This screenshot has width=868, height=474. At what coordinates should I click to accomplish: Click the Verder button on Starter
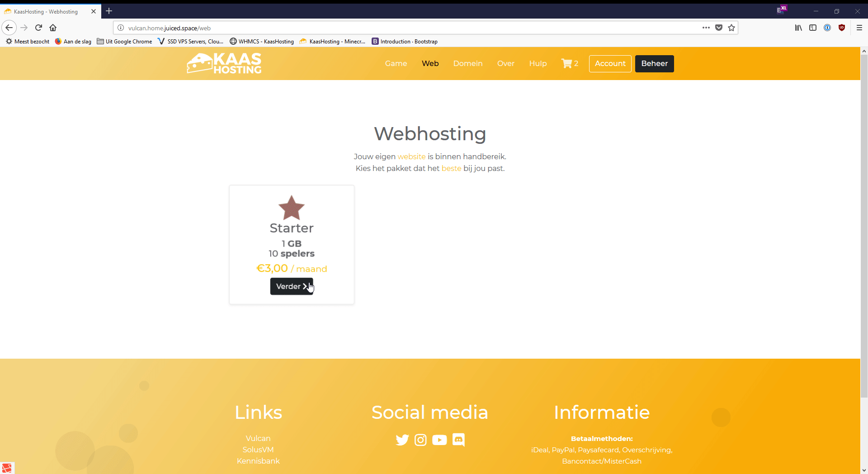coord(291,286)
